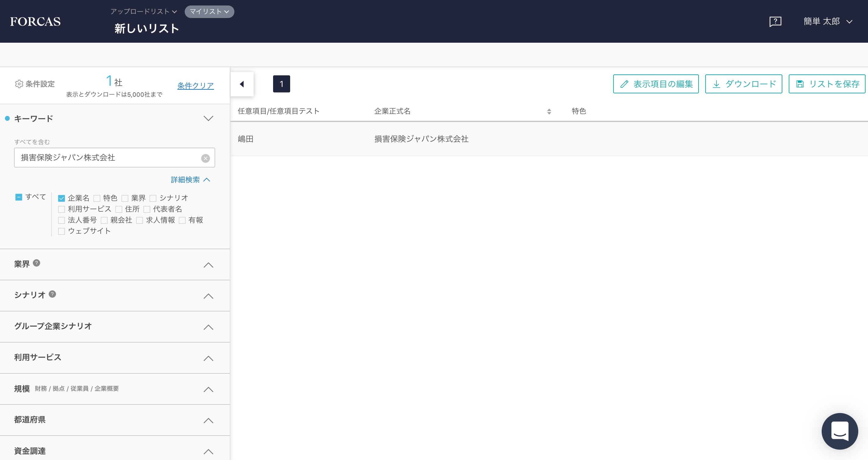Click the gear icon next to 条件設定

pos(19,84)
